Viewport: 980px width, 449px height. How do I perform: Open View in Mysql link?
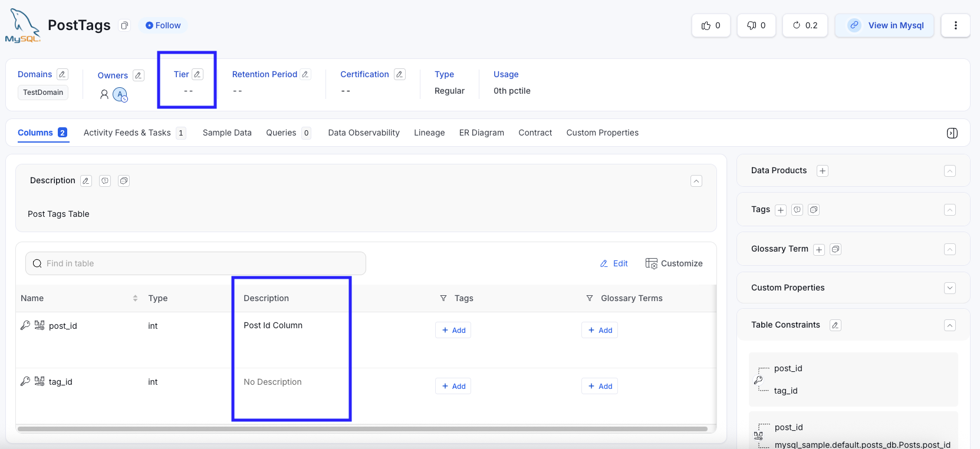[x=884, y=25]
